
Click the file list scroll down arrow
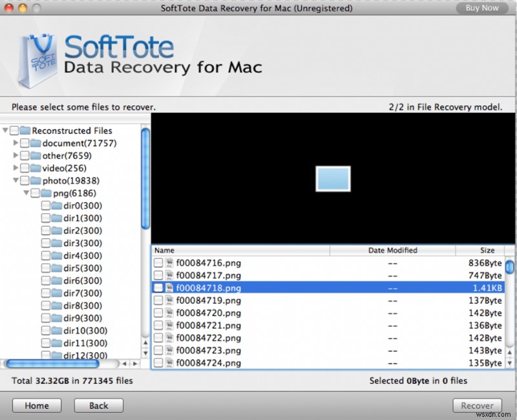[x=509, y=363]
